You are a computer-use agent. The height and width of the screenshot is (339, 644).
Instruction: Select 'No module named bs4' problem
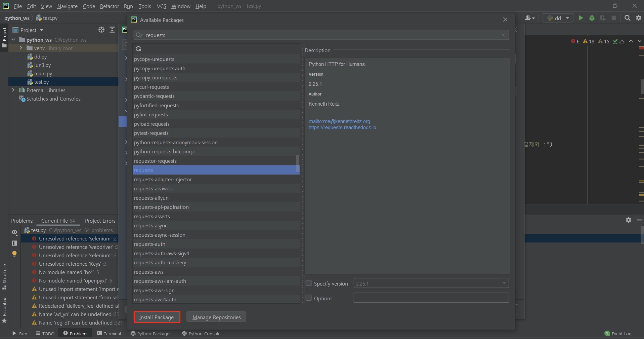coord(66,272)
